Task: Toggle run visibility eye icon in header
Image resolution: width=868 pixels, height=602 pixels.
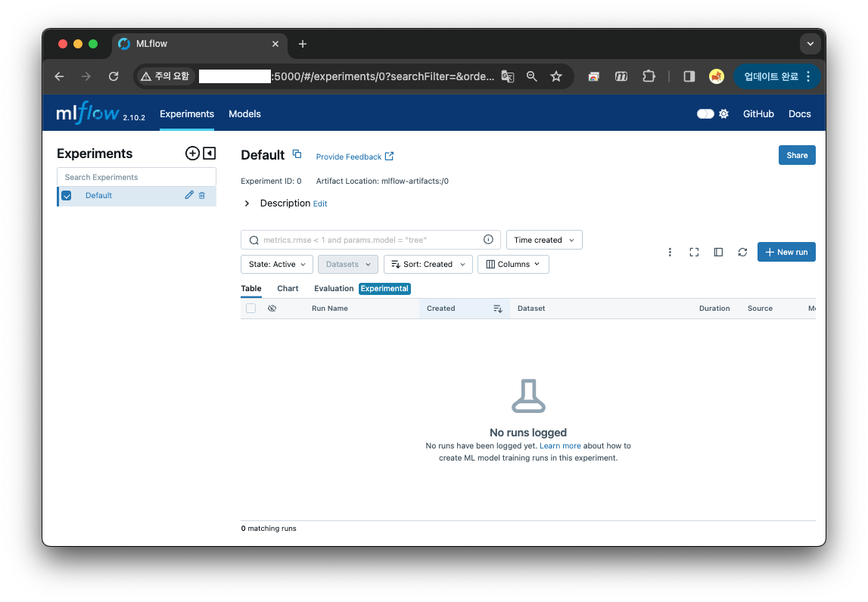Action: (272, 309)
